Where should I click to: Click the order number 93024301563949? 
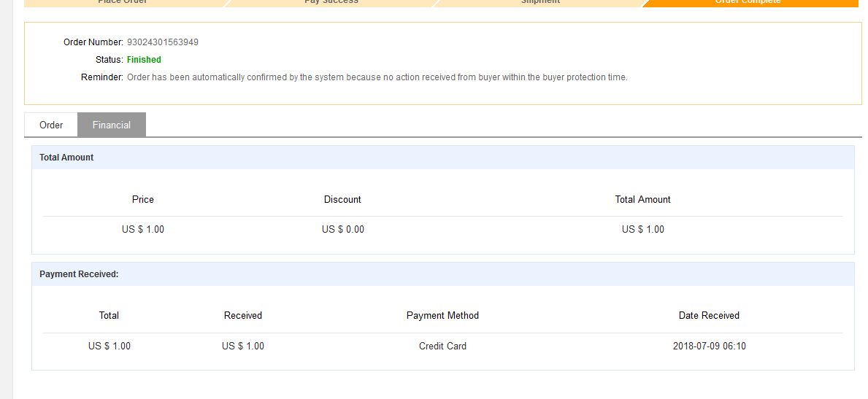coord(163,42)
